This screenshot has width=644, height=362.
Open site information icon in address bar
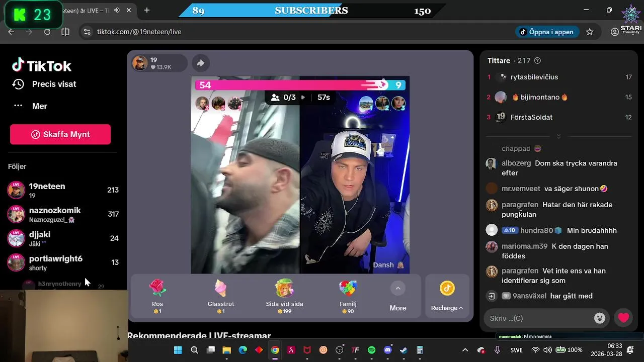(87, 32)
